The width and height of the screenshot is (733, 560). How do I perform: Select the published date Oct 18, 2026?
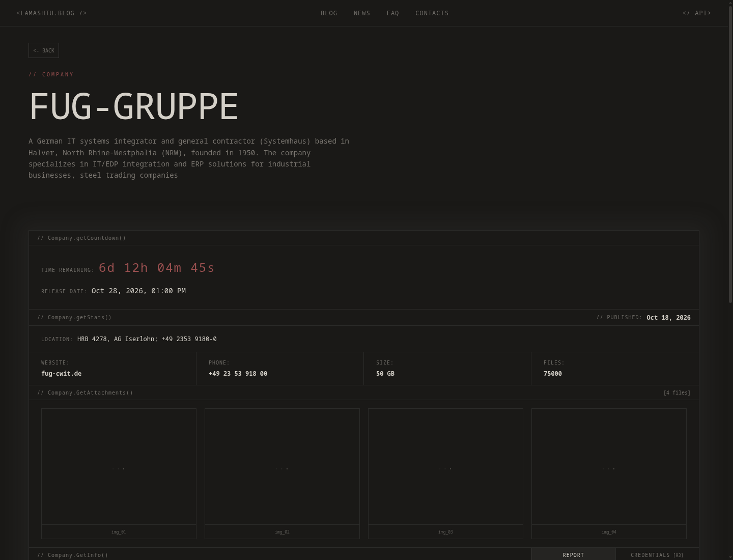click(668, 318)
